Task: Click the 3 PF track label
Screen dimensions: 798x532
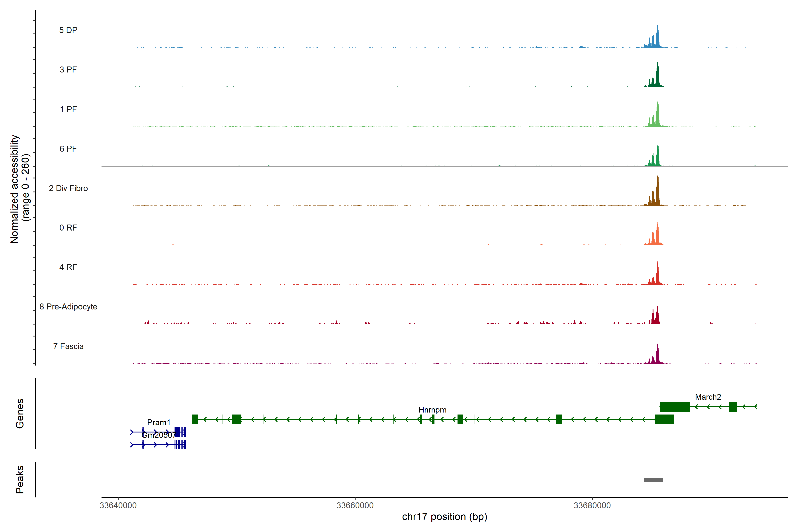Action: pos(68,70)
